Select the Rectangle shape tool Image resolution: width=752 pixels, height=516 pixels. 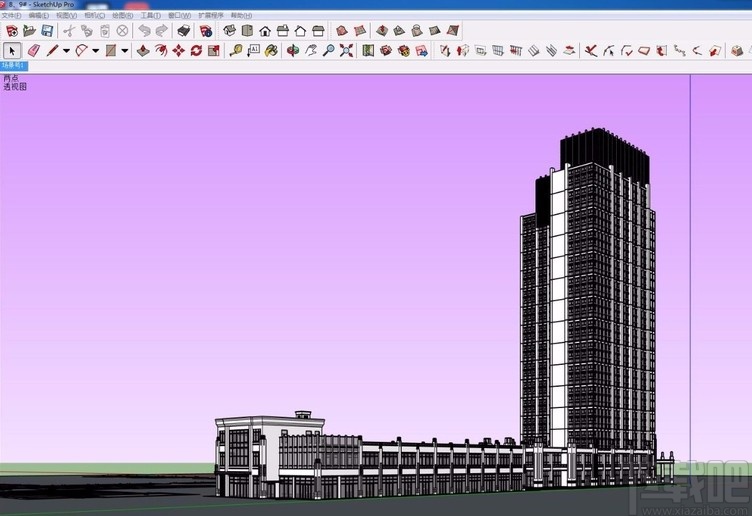pyautogui.click(x=111, y=50)
